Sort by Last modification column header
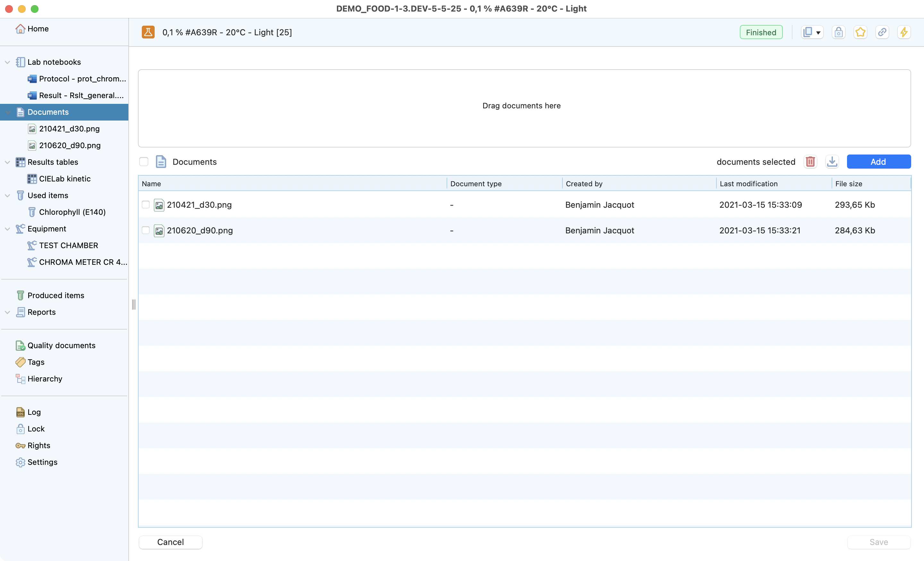 pyautogui.click(x=748, y=184)
